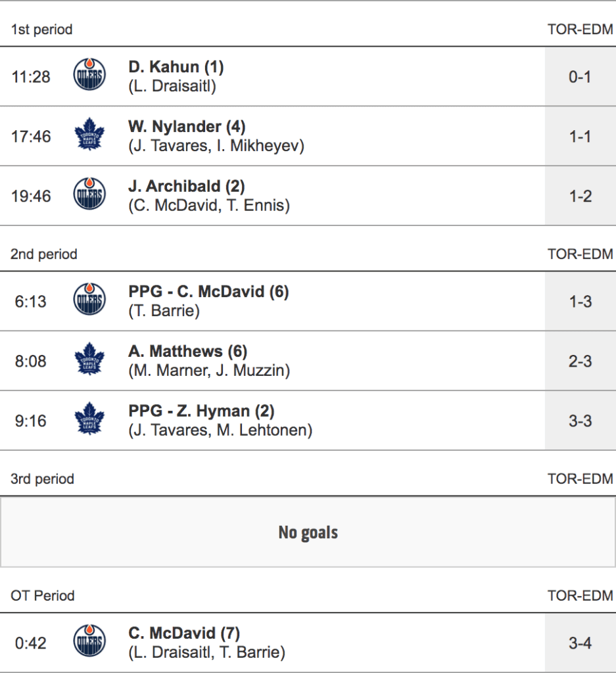Click Maple Leafs logo beside Z. Hyman goal
616x673 pixels.
pyautogui.click(x=89, y=421)
